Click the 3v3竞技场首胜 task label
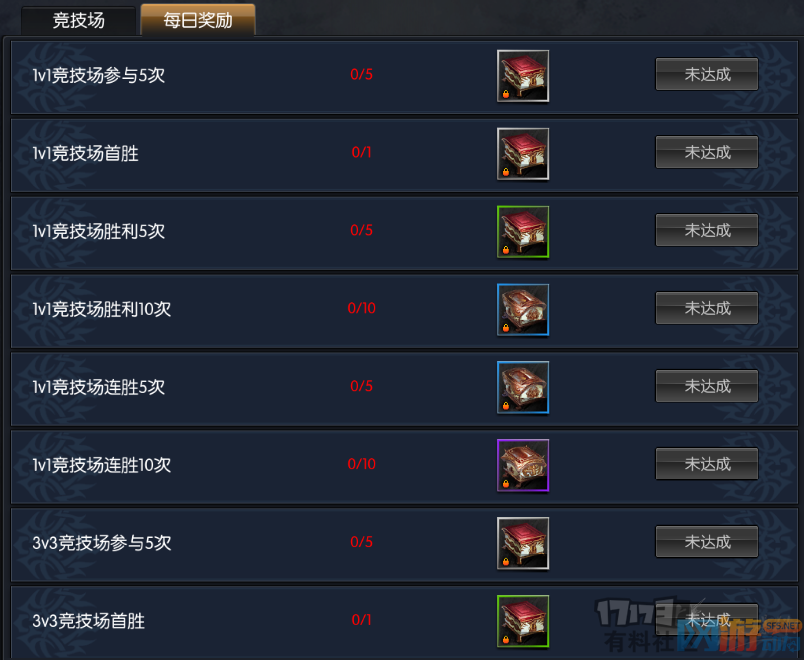 [89, 621]
